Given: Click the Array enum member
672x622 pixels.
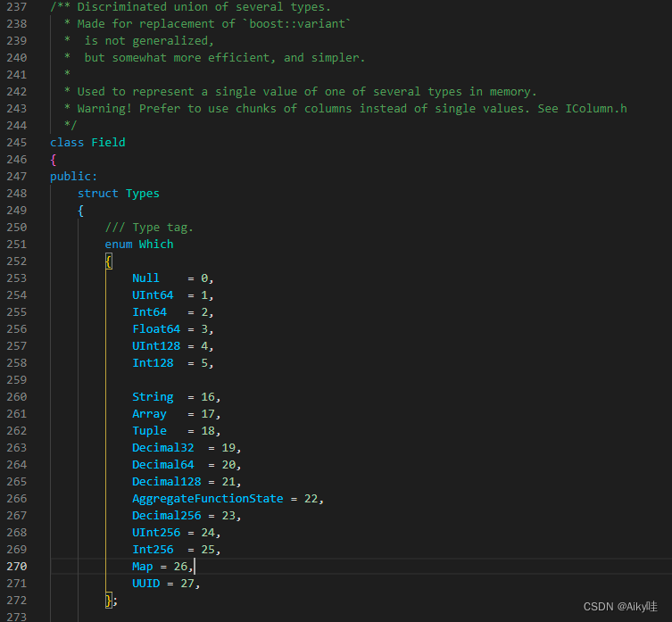Looking at the screenshot, I should (x=150, y=414).
